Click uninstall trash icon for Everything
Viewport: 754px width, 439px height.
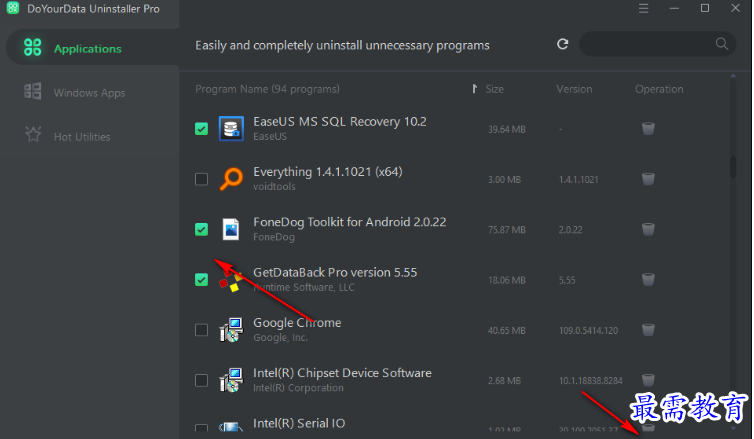pyautogui.click(x=648, y=179)
